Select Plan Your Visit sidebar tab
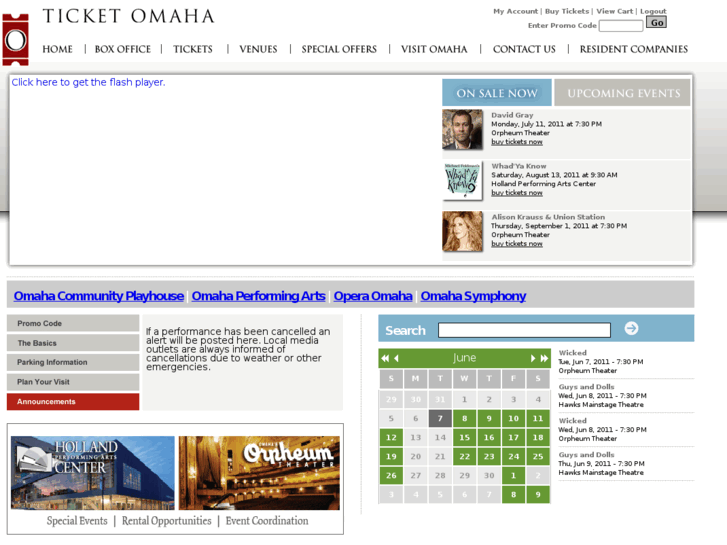 click(73, 382)
